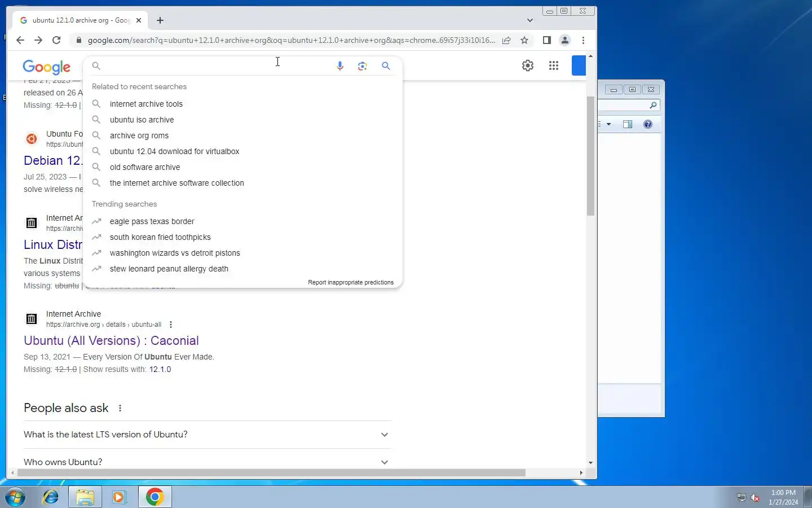Open the Chrome profile avatar menu
The image size is (812, 508).
[564, 40]
